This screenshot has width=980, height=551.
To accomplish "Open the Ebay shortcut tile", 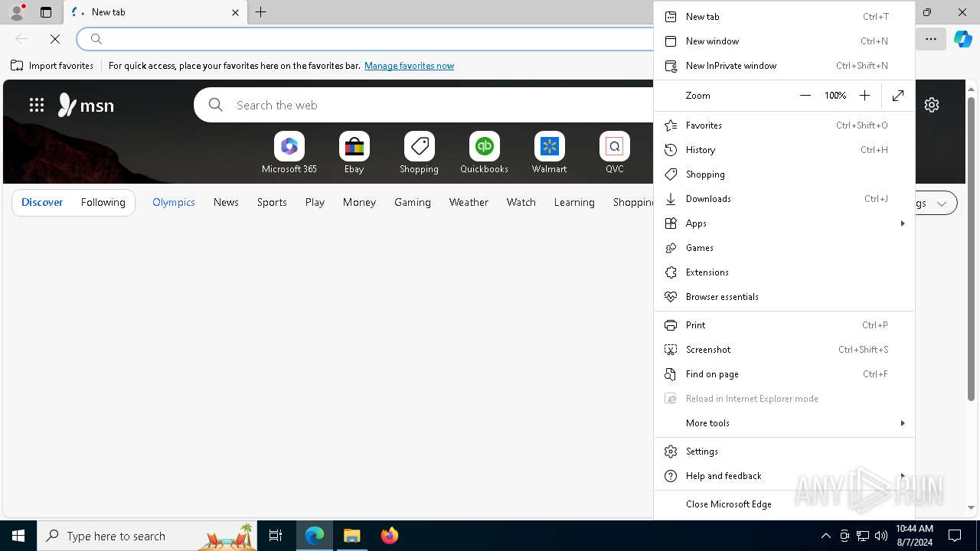I will pos(354,153).
